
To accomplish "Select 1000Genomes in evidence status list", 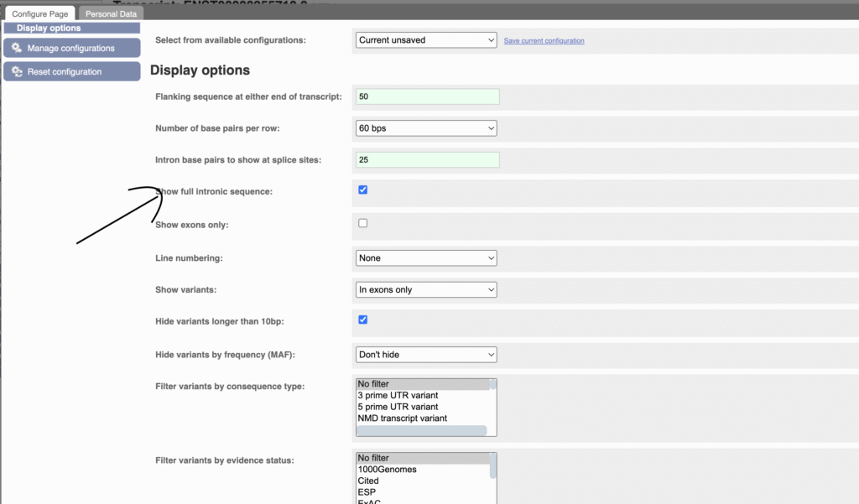I will pyautogui.click(x=423, y=470).
